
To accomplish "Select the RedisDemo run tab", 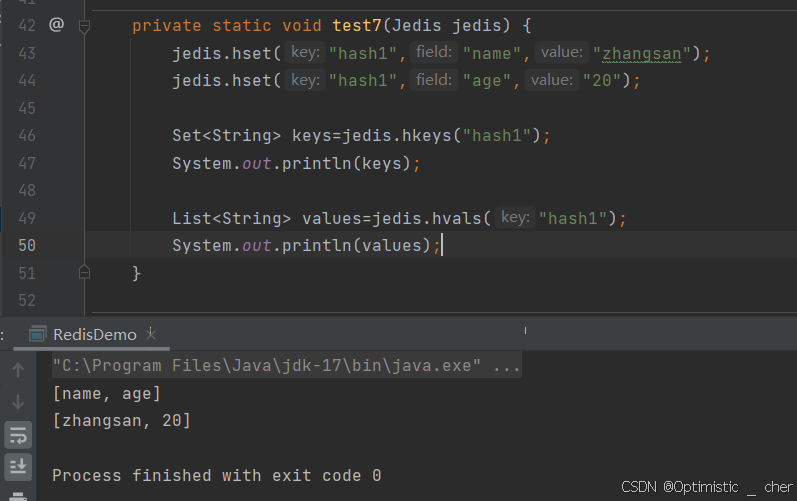I will tap(91, 334).
